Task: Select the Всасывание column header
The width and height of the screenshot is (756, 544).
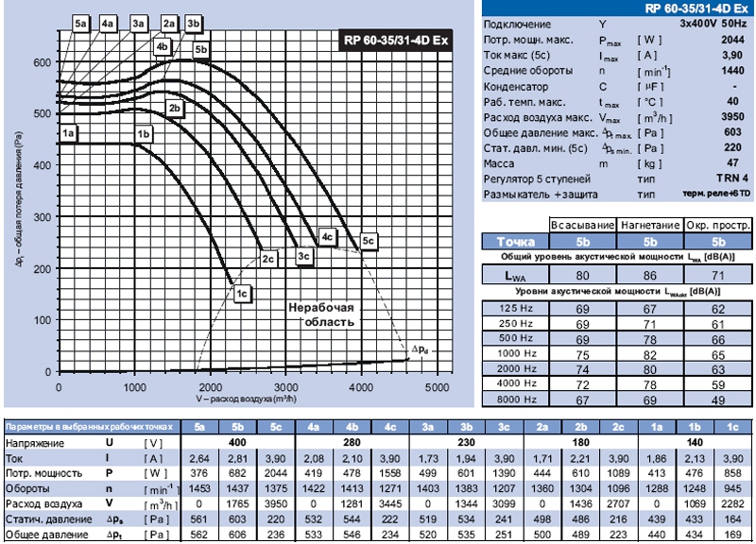Action: [582, 226]
